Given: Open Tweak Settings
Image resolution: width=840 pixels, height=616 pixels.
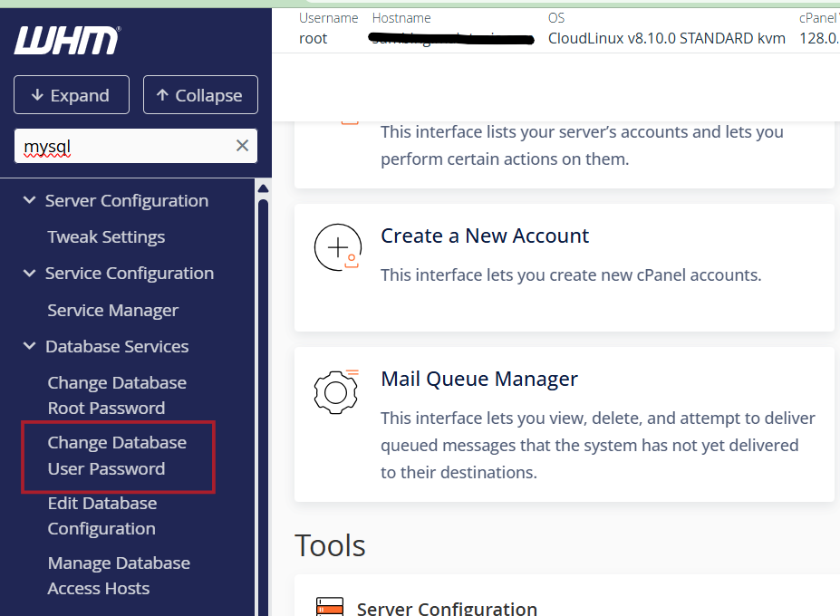Looking at the screenshot, I should (106, 236).
